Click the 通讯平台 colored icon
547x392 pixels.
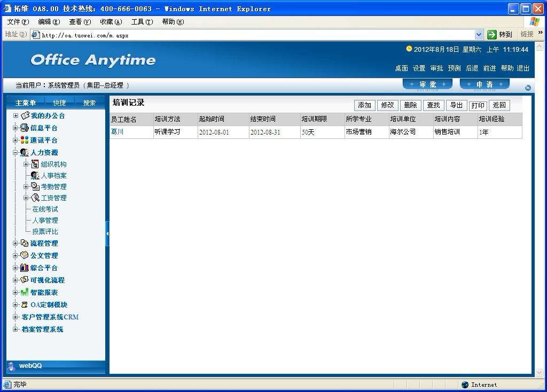(x=25, y=140)
